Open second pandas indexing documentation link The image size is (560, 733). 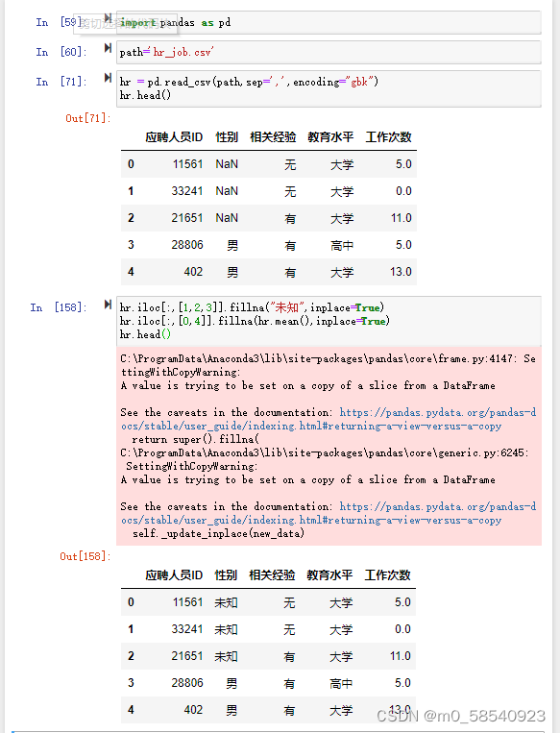click(x=329, y=513)
